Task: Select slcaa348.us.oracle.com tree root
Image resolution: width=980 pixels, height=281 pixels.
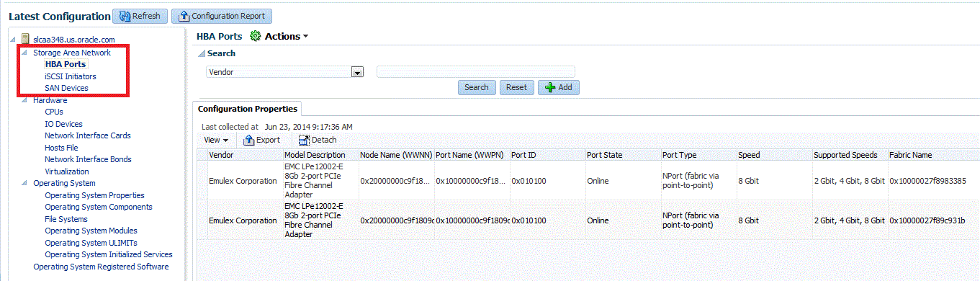Action: pos(73,40)
